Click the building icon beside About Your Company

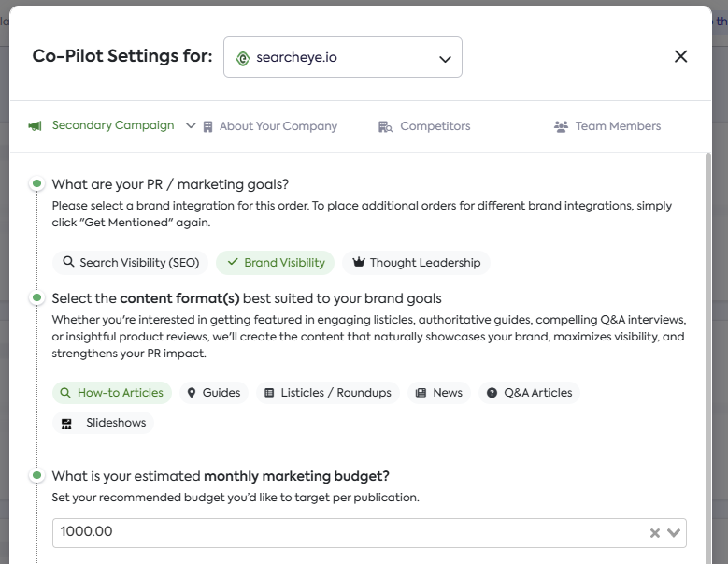point(207,126)
